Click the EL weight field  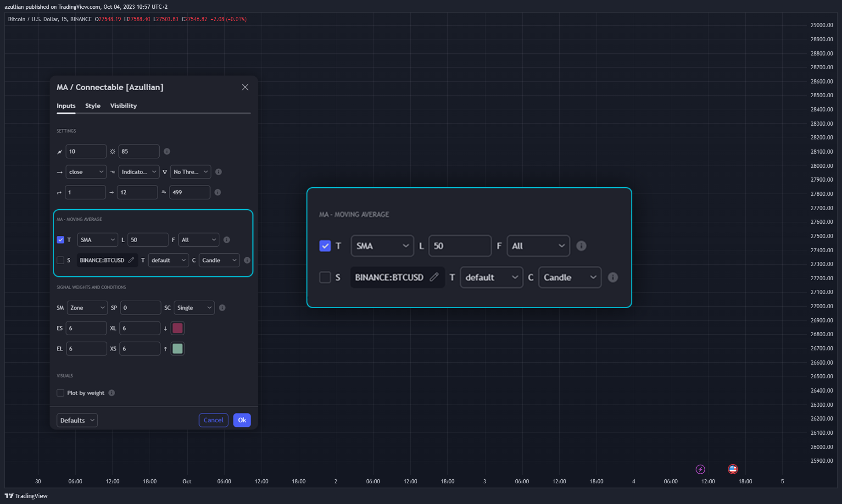click(x=86, y=349)
